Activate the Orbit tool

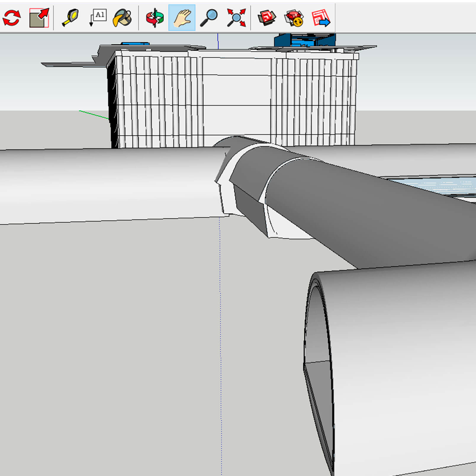[155, 18]
